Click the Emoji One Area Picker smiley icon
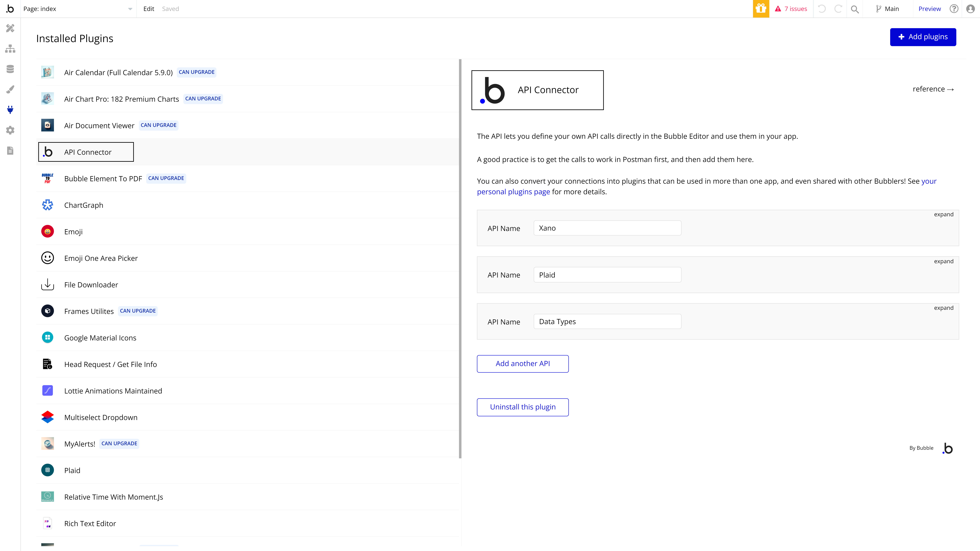The image size is (980, 551). (48, 258)
